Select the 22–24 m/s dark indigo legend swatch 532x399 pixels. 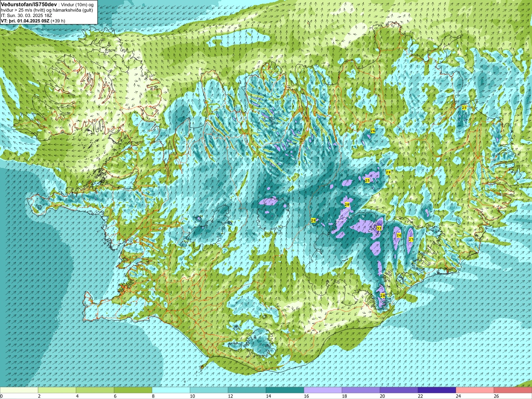(437, 391)
